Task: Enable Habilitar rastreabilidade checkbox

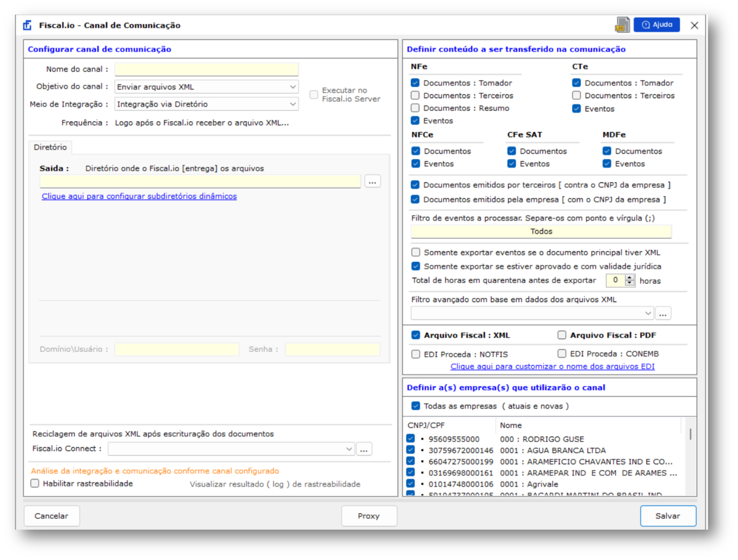Action: tap(35, 483)
